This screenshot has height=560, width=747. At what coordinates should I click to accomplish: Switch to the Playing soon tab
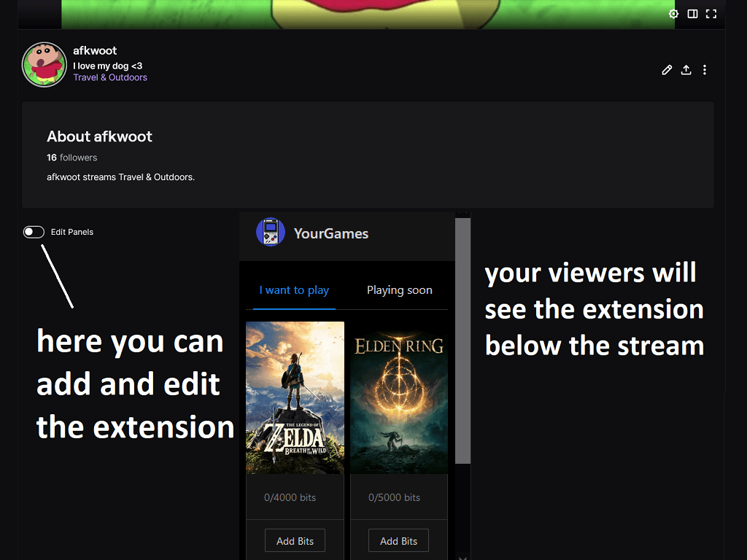pos(399,289)
